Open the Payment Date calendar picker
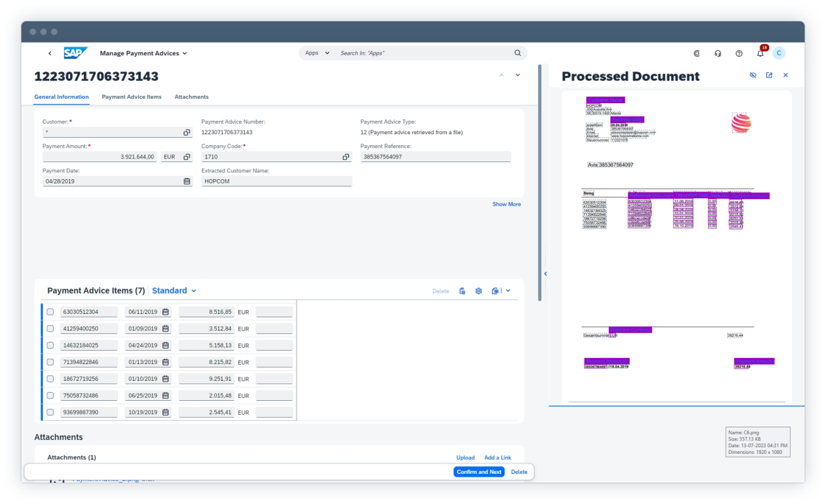 click(x=187, y=181)
